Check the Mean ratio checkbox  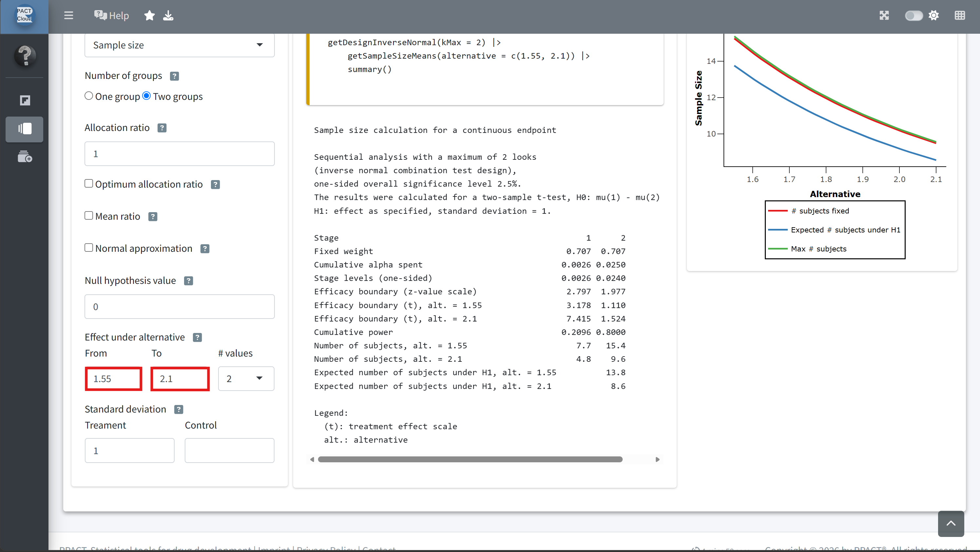89,215
